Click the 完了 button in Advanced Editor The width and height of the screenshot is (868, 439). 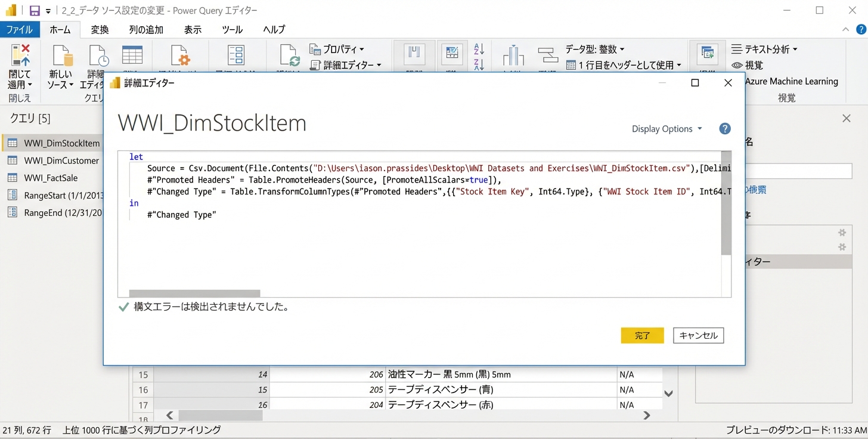642,336
